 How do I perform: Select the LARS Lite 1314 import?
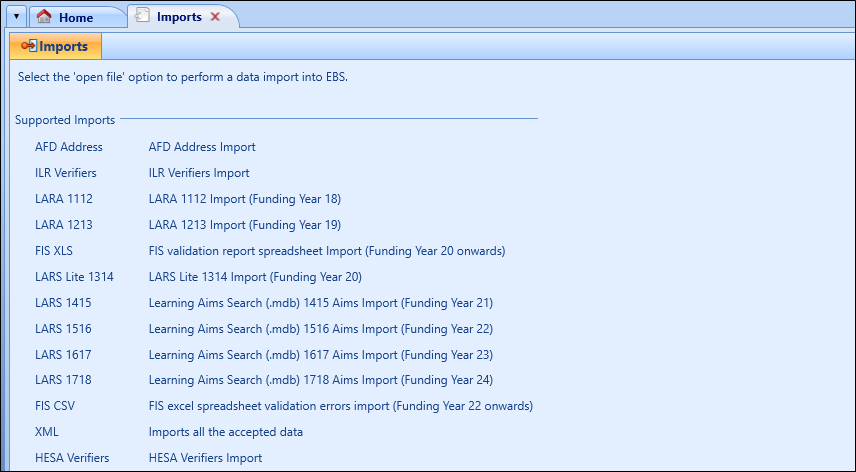click(74, 277)
